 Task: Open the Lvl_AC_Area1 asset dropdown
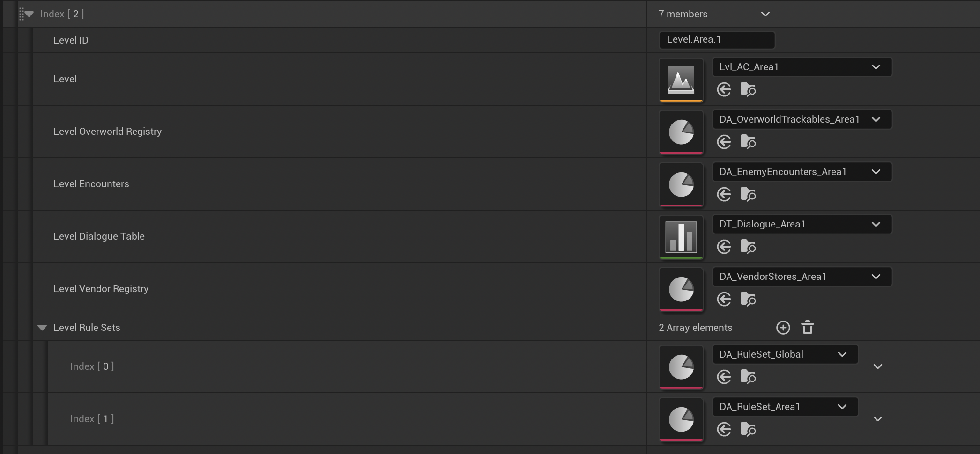[876, 67]
